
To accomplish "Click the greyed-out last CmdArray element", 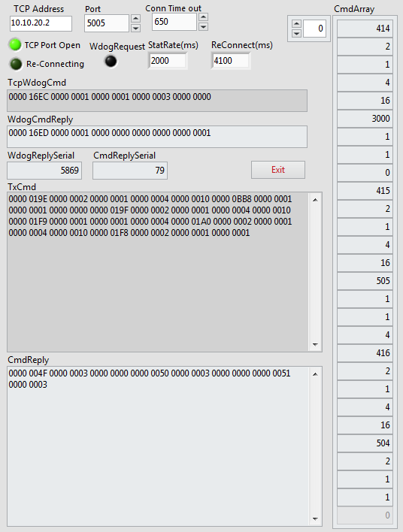I will [x=365, y=515].
